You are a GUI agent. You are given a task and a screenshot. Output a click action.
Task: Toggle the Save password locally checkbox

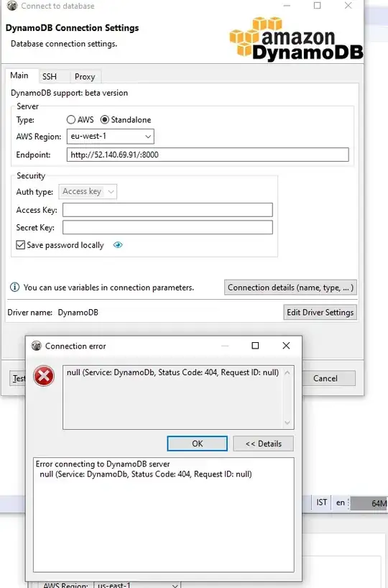click(x=21, y=245)
